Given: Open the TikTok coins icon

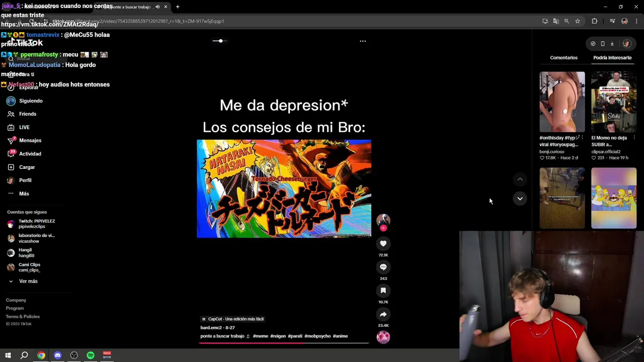Looking at the screenshot, I should tap(593, 44).
